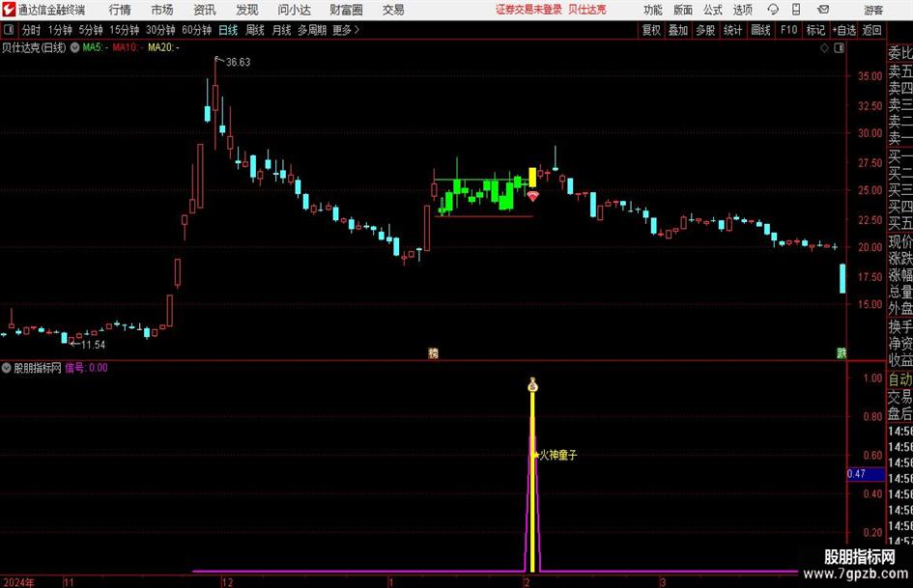913x588 pixels.
Task: Open the 市场 menu
Action: [x=162, y=10]
